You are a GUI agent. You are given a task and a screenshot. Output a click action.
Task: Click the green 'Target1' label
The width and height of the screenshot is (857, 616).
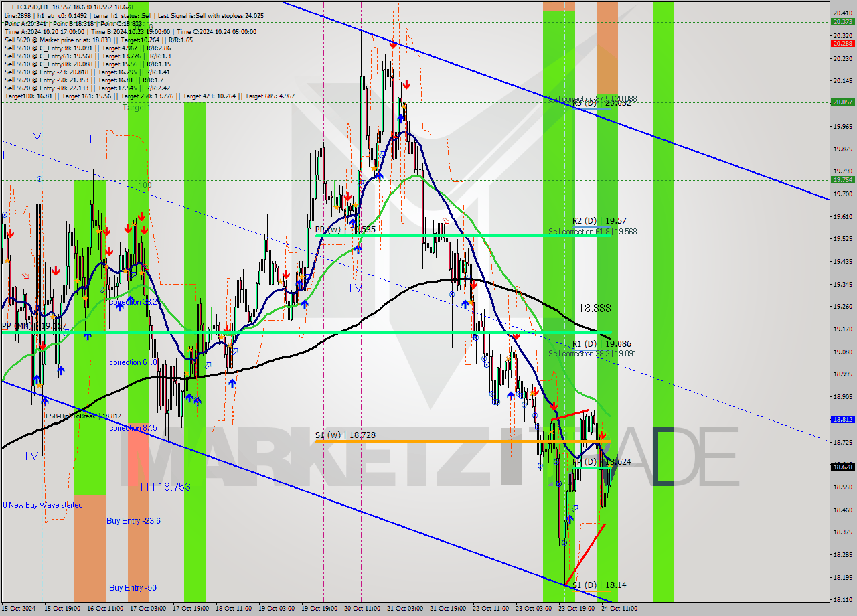coord(136,107)
